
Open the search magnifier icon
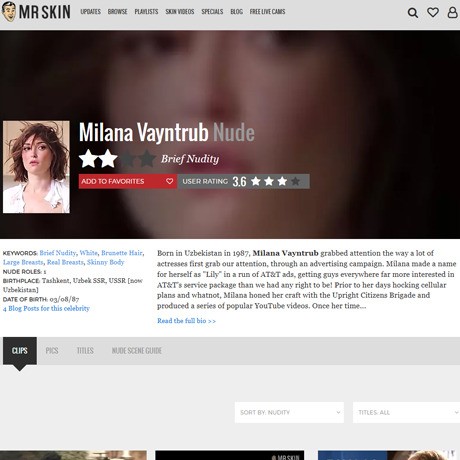413,13
